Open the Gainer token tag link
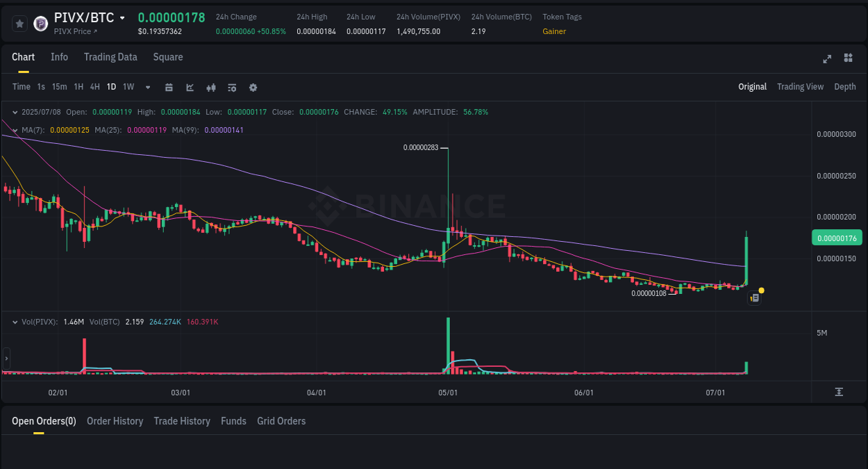Screen dimensions: 868x469 pyautogui.click(x=553, y=31)
